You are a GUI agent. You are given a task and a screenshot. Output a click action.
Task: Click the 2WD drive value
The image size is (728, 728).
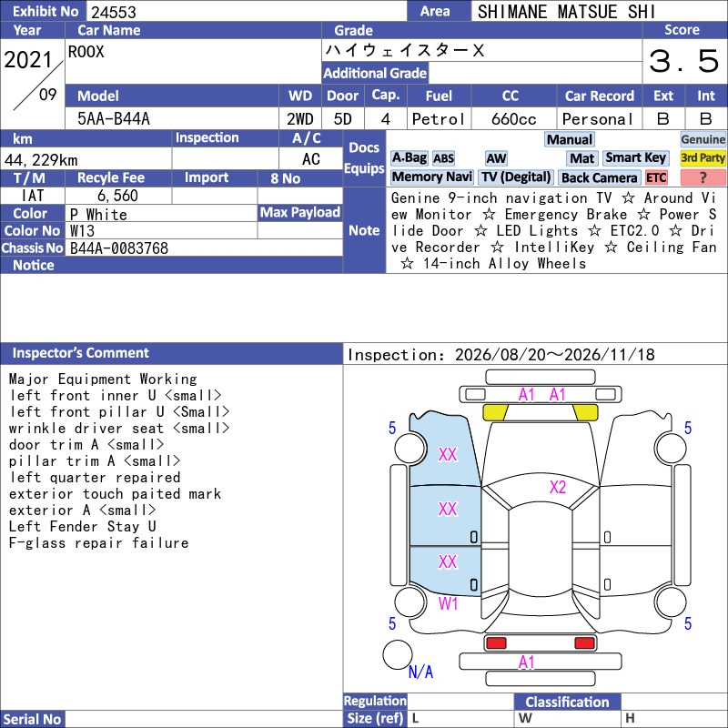pyautogui.click(x=300, y=119)
